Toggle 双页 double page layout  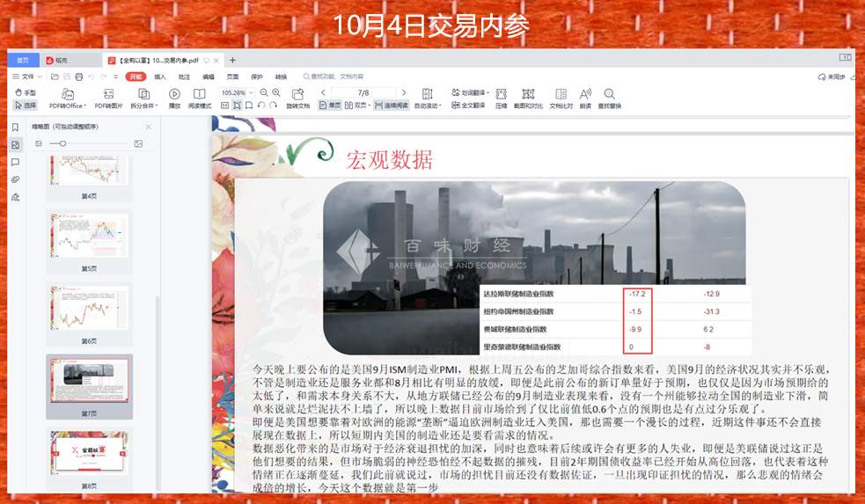(356, 105)
